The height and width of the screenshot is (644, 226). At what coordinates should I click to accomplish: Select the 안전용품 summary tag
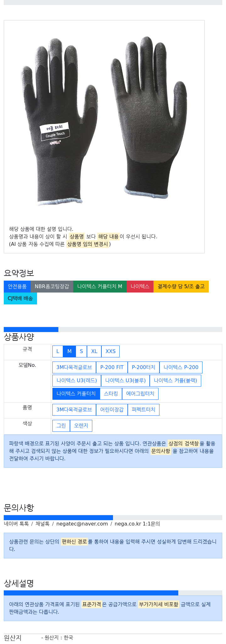(x=17, y=287)
